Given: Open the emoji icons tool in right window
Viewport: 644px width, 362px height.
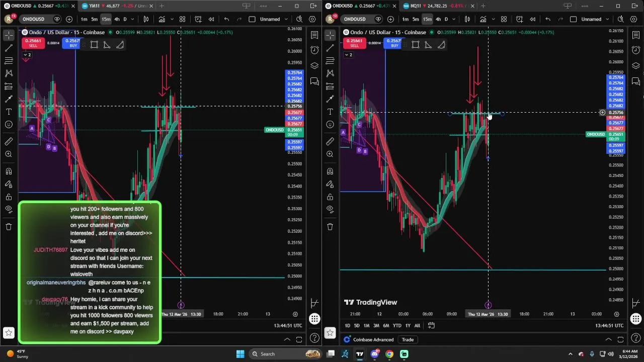Looking at the screenshot, I should [x=330, y=125].
